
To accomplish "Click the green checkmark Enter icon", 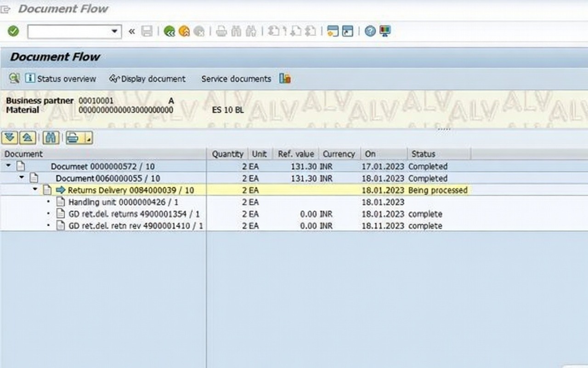I will 13,31.
